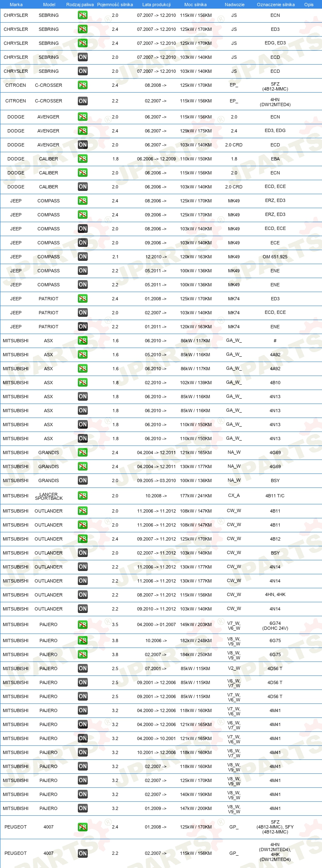
Task: Click the Lata produkcji column header
Action: (x=156, y=5)
